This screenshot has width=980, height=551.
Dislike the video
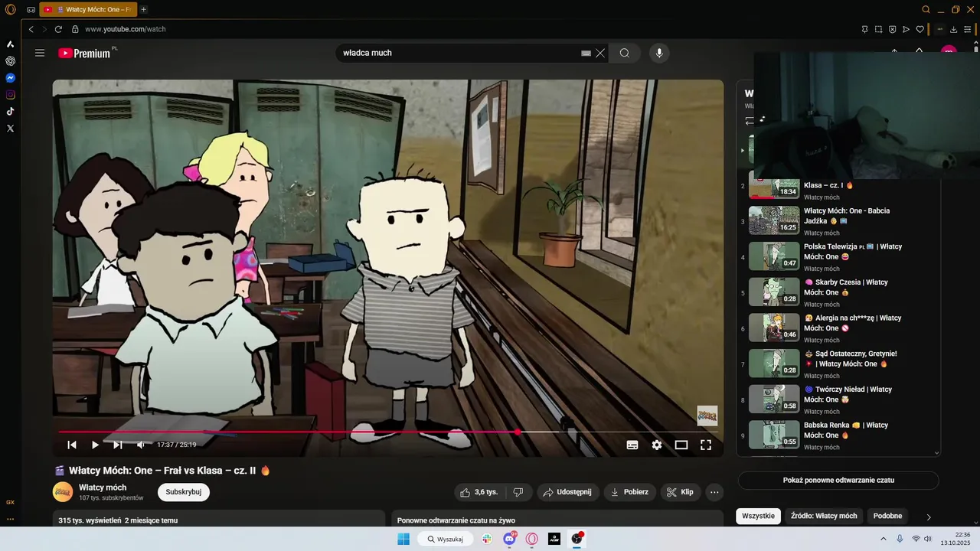pyautogui.click(x=518, y=492)
